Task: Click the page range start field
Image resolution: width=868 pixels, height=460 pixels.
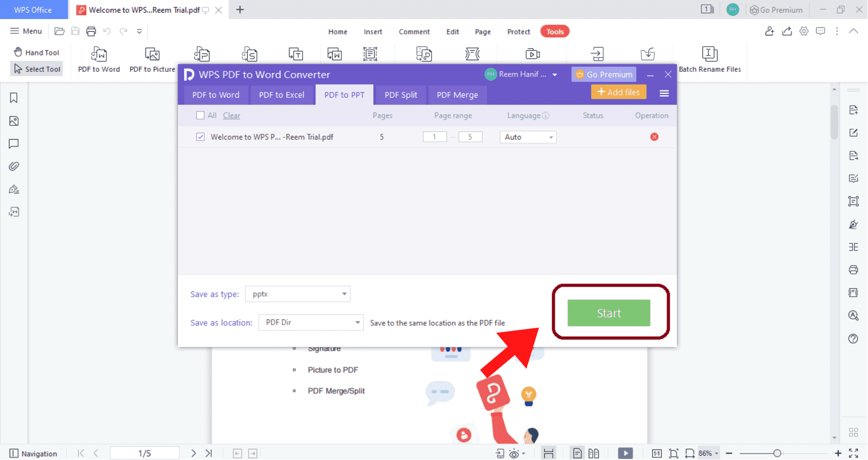Action: click(435, 137)
